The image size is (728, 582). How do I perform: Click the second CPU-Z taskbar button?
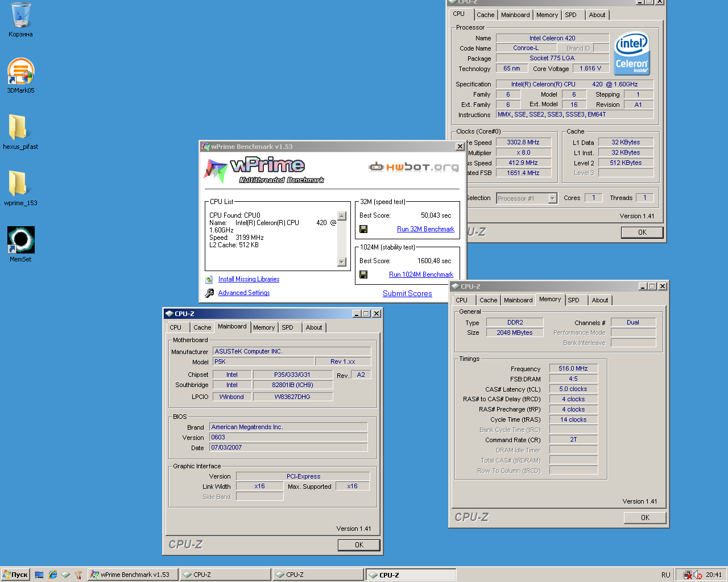tap(318, 575)
